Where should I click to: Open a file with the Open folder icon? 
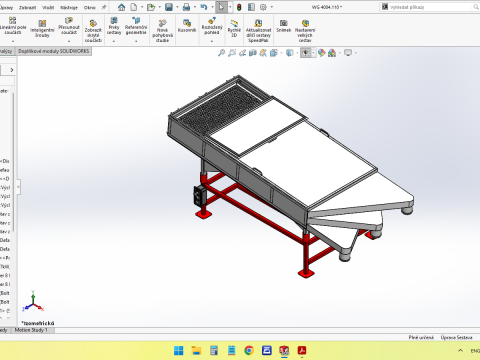pos(151,7)
